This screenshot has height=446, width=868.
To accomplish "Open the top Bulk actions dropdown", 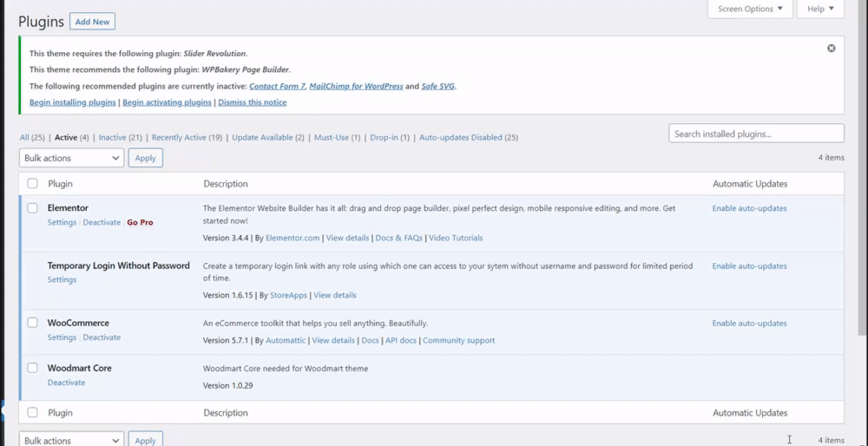I will [71, 158].
